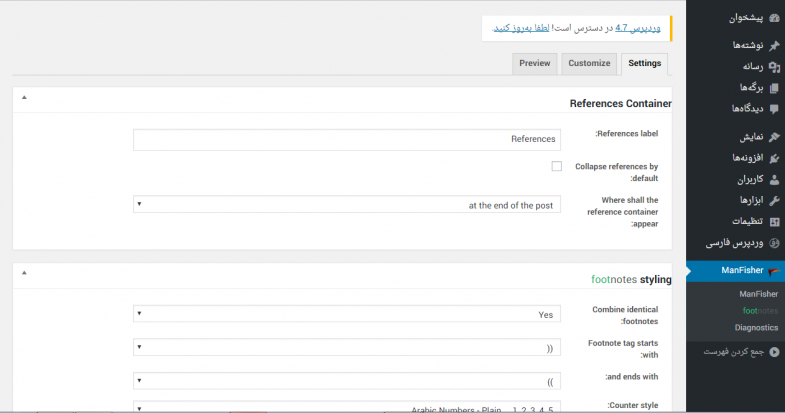785x413 pixels.
Task: Click the users icon beside کاربران
Action: (774, 179)
